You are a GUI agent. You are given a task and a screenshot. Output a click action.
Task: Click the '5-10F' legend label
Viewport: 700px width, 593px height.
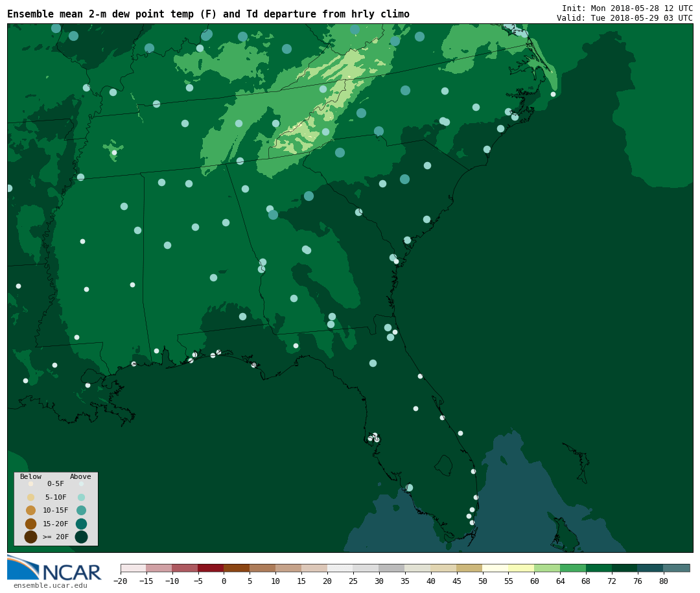56,497
